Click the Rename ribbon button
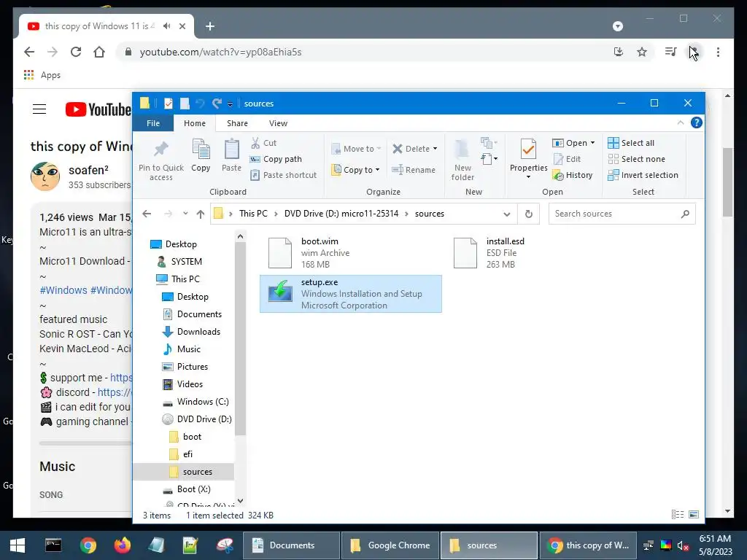This screenshot has height=560, width=747. click(414, 169)
